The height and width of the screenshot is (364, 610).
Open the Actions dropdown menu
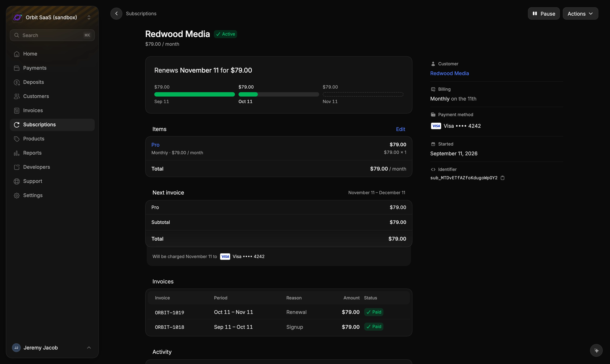coord(580,14)
